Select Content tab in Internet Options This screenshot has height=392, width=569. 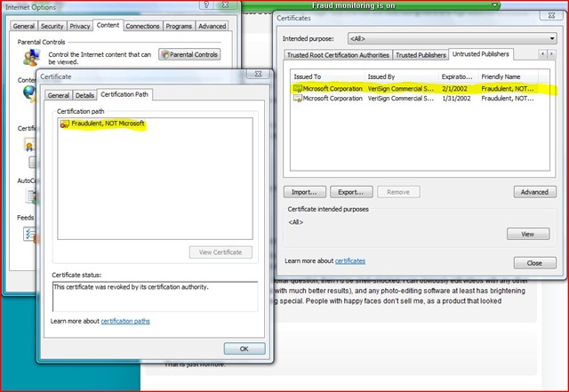(x=108, y=25)
